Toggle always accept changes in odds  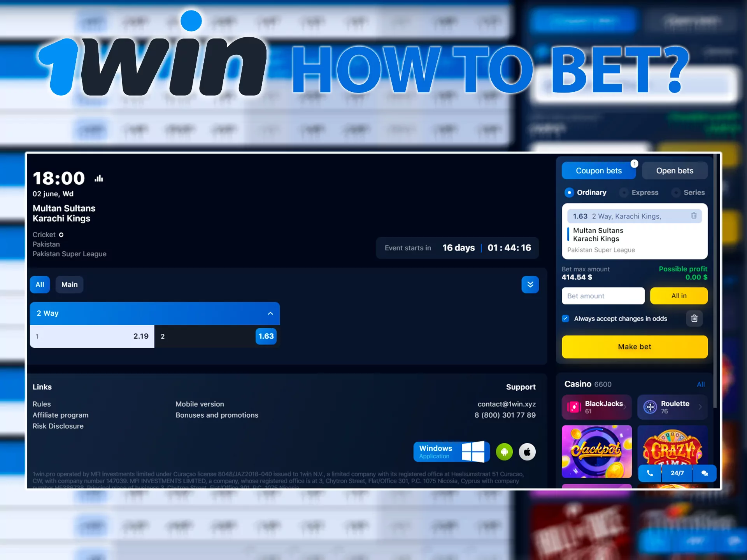pyautogui.click(x=566, y=318)
